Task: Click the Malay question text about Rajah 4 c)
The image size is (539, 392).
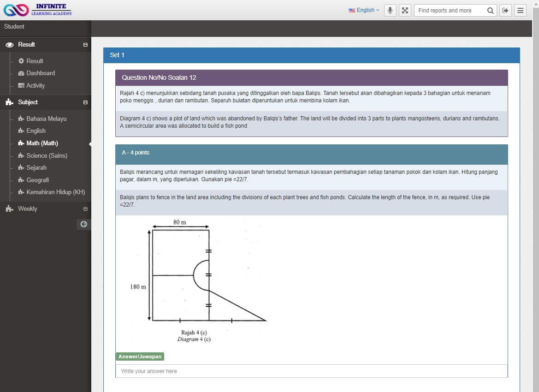Action: 305,97
